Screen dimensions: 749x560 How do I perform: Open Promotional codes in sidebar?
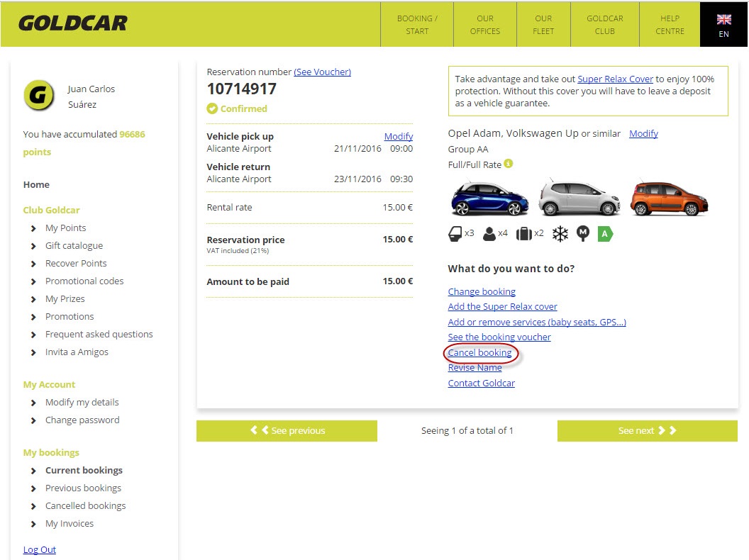pyautogui.click(x=84, y=281)
